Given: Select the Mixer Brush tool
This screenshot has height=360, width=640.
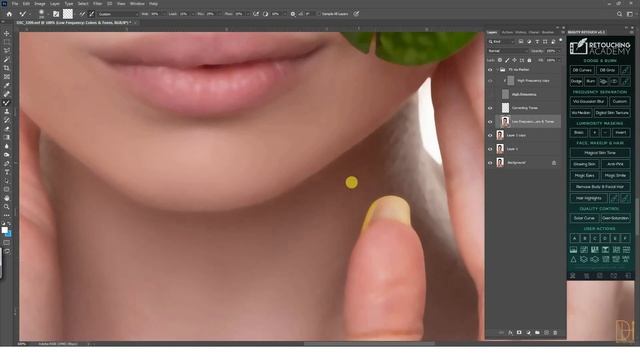Looking at the screenshot, I should coord(7,103).
